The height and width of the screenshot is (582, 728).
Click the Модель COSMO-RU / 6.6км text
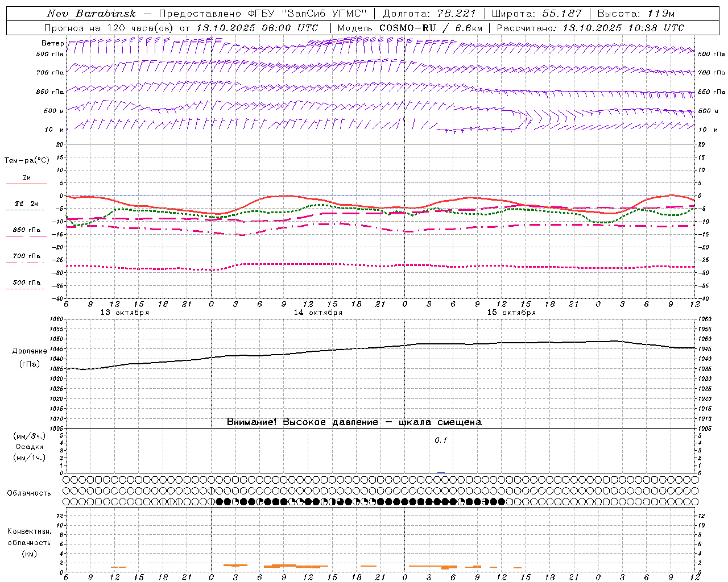tap(410, 28)
